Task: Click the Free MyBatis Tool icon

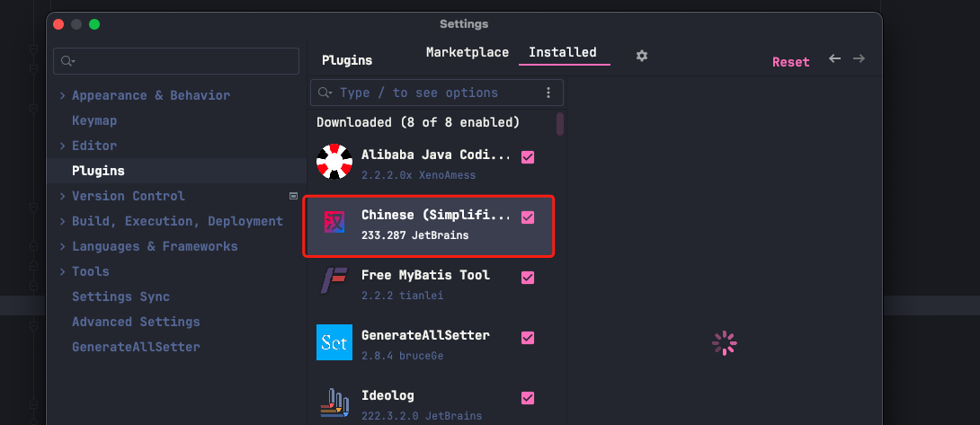Action: pyautogui.click(x=334, y=280)
